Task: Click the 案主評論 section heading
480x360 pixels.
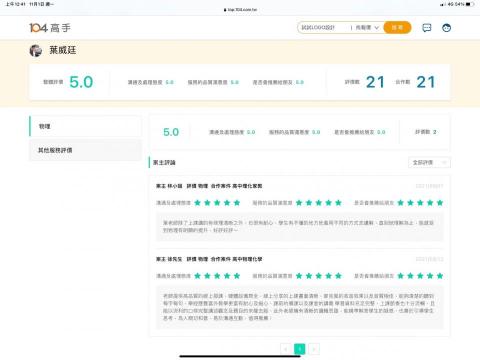Action: 164,162
